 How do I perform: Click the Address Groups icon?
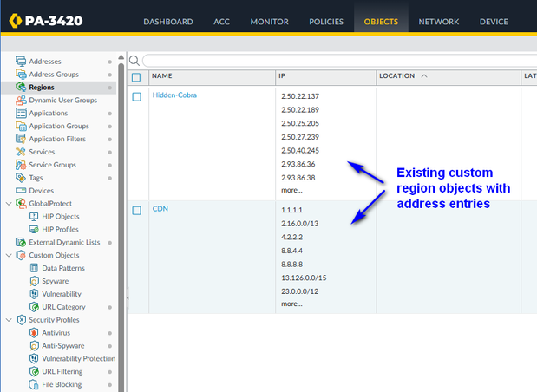click(x=22, y=75)
